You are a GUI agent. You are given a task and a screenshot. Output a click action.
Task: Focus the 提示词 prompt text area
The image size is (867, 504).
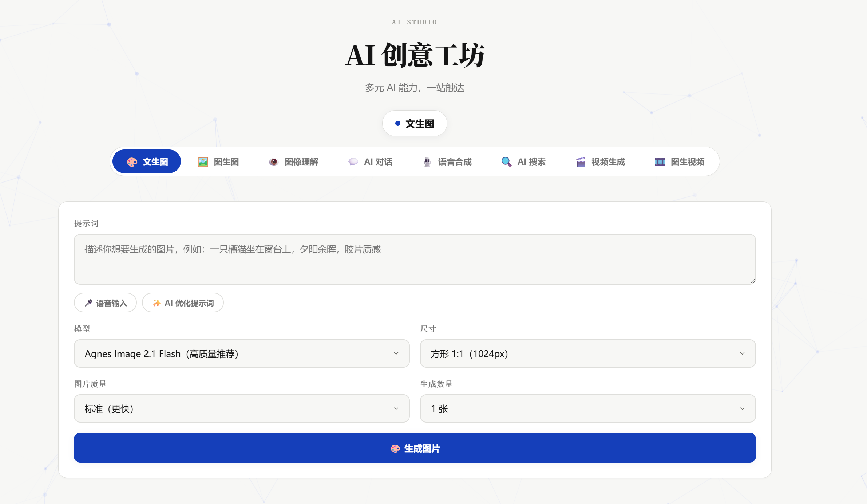(415, 259)
